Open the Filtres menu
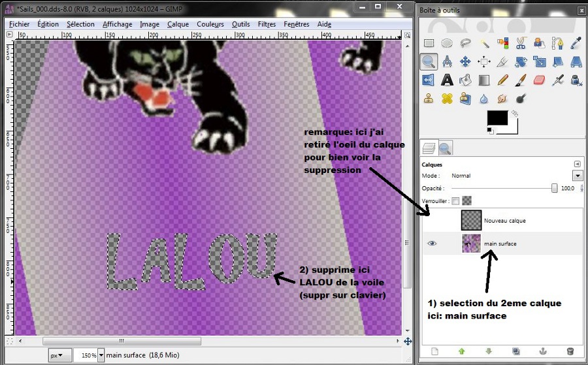The height and width of the screenshot is (365, 588). point(267,24)
